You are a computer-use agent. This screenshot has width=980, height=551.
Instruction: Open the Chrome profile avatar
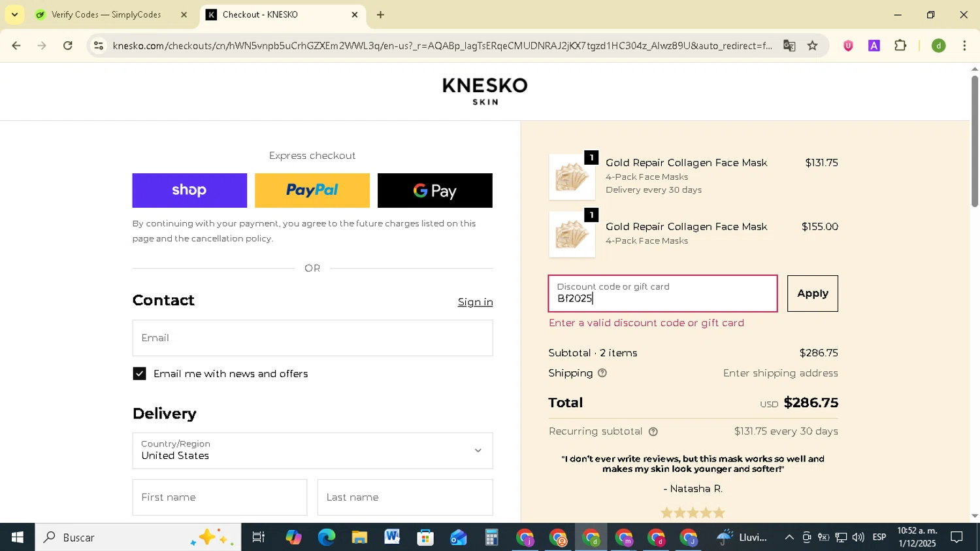coord(939,46)
